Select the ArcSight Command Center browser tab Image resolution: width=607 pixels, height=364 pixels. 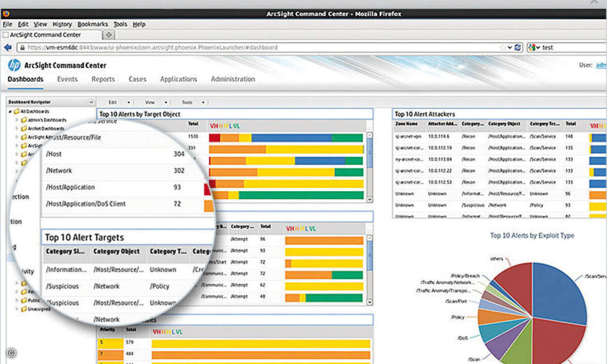pos(52,35)
